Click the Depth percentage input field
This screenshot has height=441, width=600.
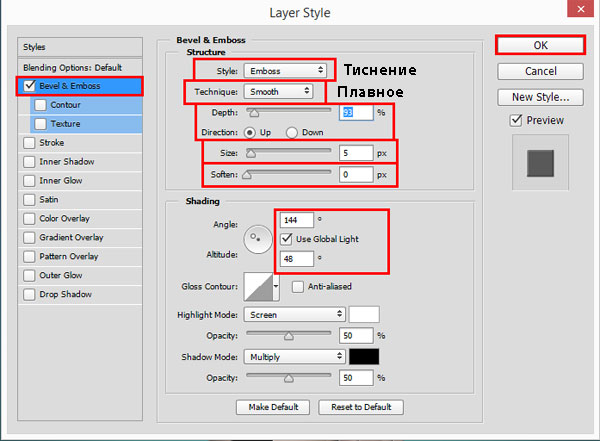click(356, 113)
